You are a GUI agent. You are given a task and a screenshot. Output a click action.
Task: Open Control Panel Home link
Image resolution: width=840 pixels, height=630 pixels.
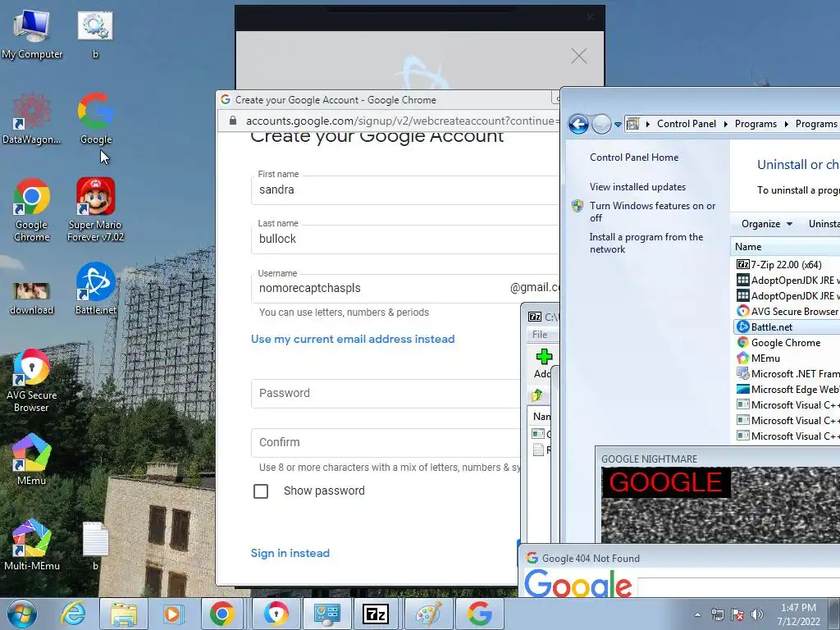(634, 157)
